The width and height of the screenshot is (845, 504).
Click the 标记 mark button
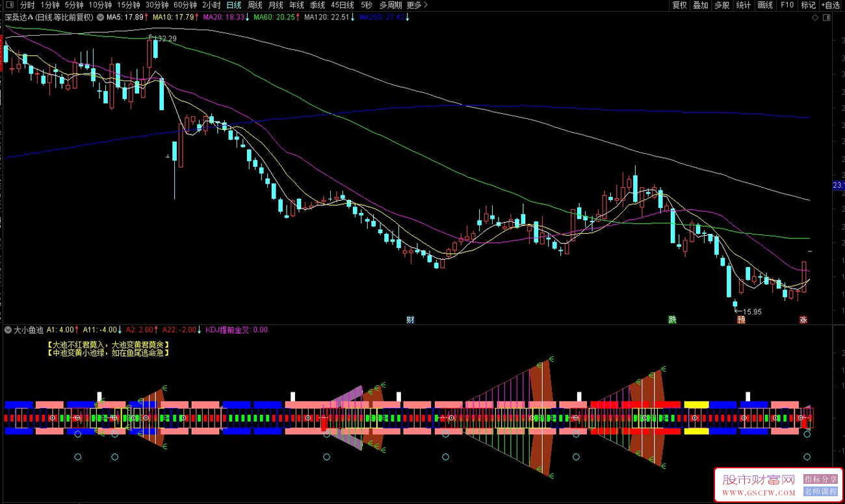click(x=809, y=5)
